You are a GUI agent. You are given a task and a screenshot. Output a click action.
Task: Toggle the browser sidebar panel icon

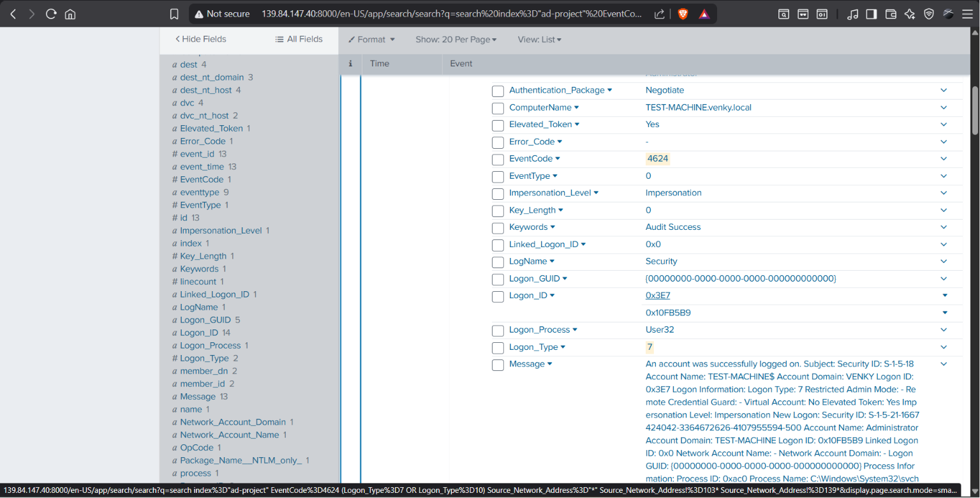[x=872, y=14]
